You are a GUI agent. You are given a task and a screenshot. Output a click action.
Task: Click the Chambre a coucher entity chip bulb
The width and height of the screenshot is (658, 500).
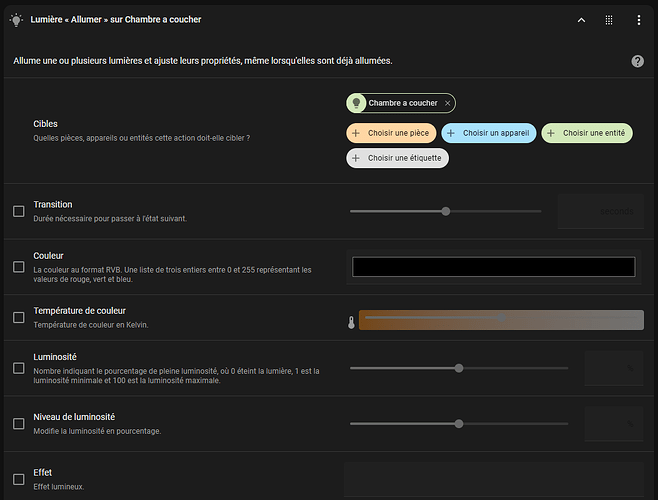[356, 103]
